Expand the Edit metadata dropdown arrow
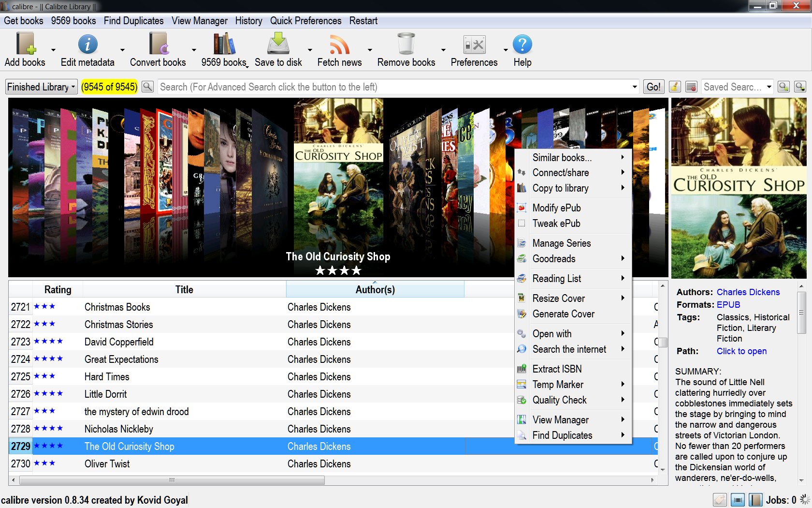 (x=122, y=50)
